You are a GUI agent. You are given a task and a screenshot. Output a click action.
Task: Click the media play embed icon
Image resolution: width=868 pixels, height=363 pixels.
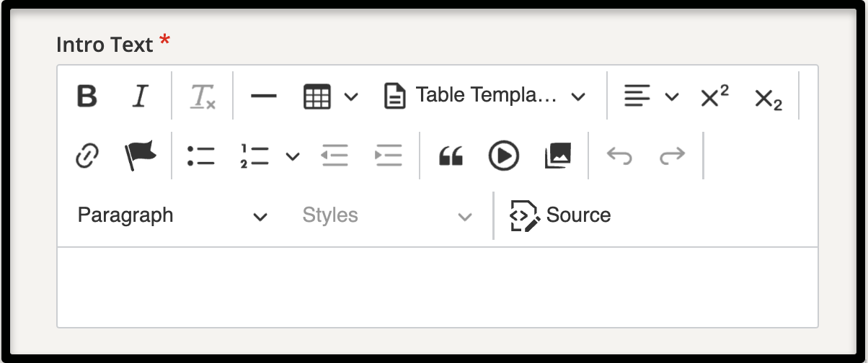(x=504, y=156)
